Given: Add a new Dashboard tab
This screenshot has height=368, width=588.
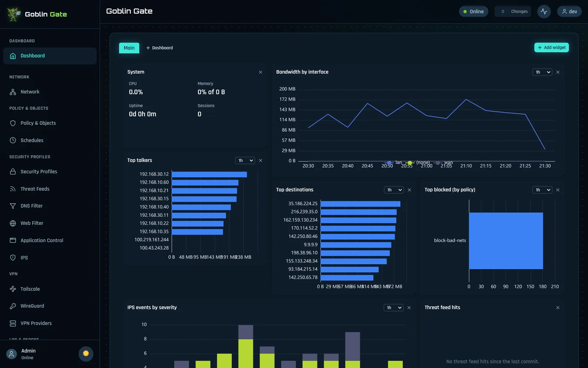Looking at the screenshot, I should (159, 48).
